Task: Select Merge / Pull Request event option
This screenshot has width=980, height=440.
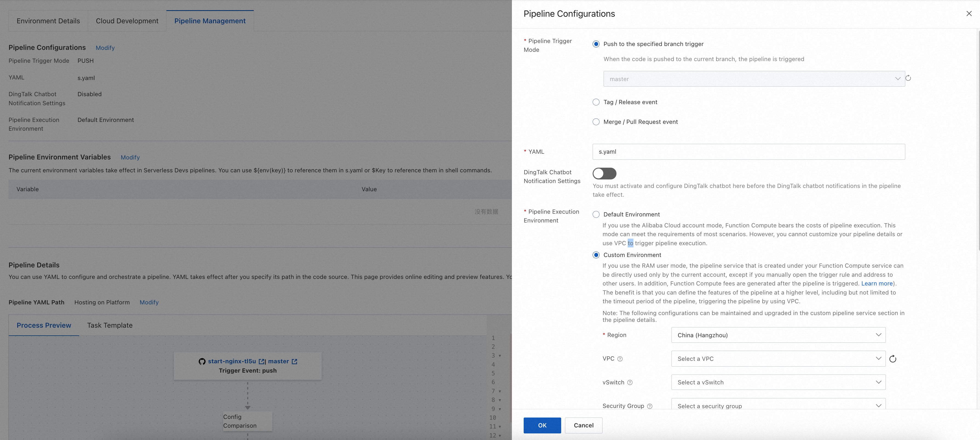Action: point(596,122)
